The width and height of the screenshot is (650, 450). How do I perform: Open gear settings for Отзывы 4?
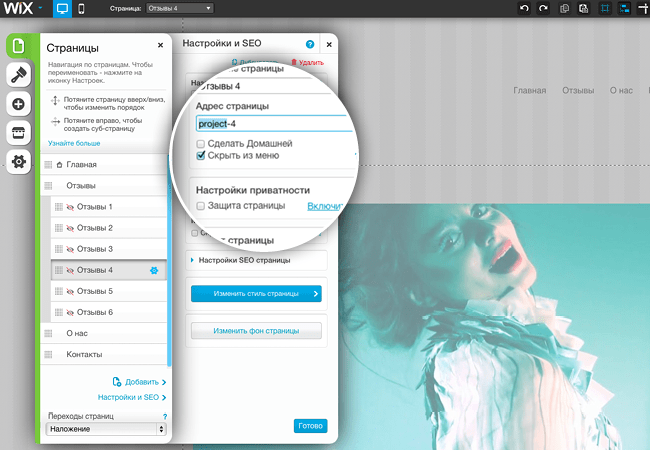[154, 271]
